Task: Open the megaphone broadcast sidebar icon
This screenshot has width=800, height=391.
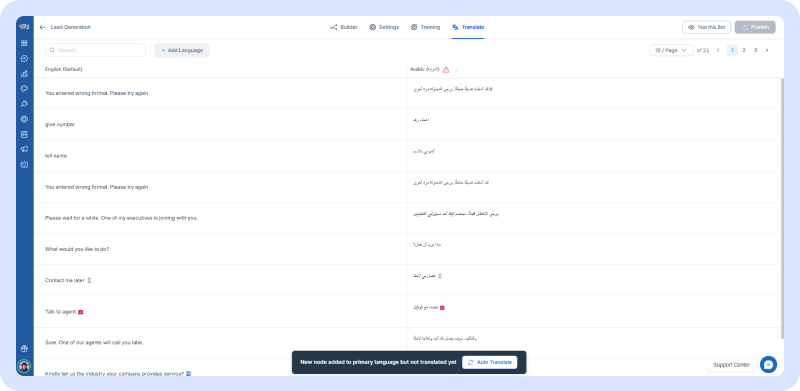Action: pyautogui.click(x=24, y=149)
